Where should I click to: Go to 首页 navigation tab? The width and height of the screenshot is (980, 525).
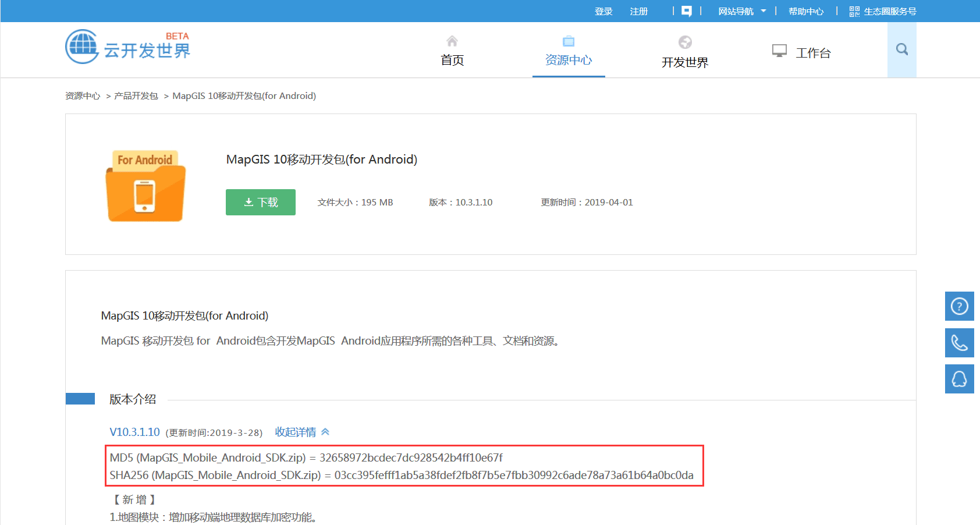click(x=452, y=60)
